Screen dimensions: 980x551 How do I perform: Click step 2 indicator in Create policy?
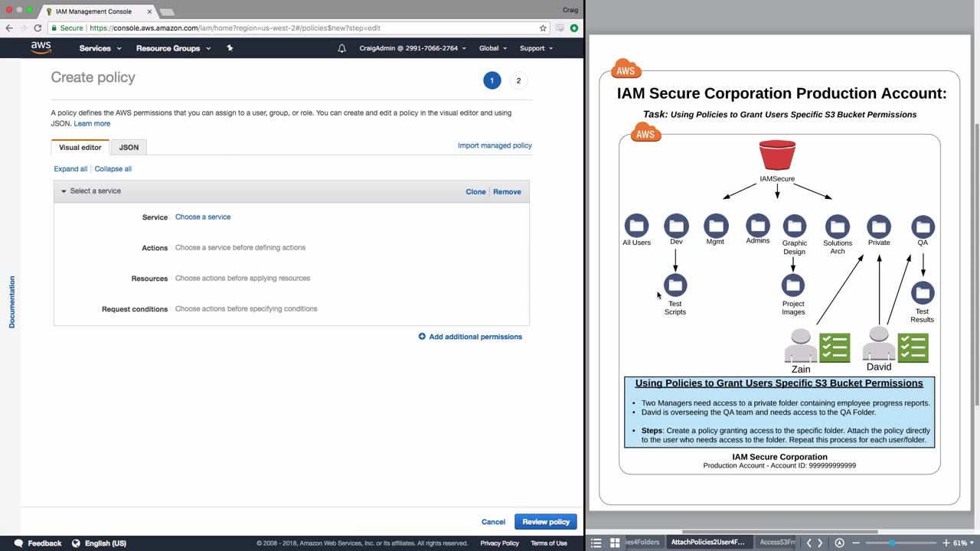pos(518,80)
